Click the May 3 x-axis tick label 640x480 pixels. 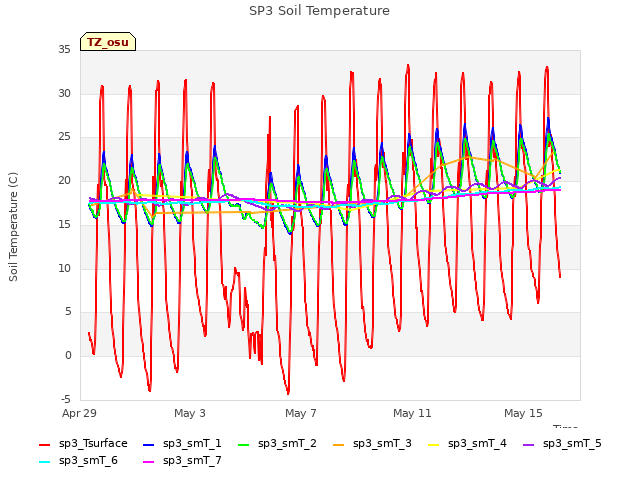click(x=190, y=413)
